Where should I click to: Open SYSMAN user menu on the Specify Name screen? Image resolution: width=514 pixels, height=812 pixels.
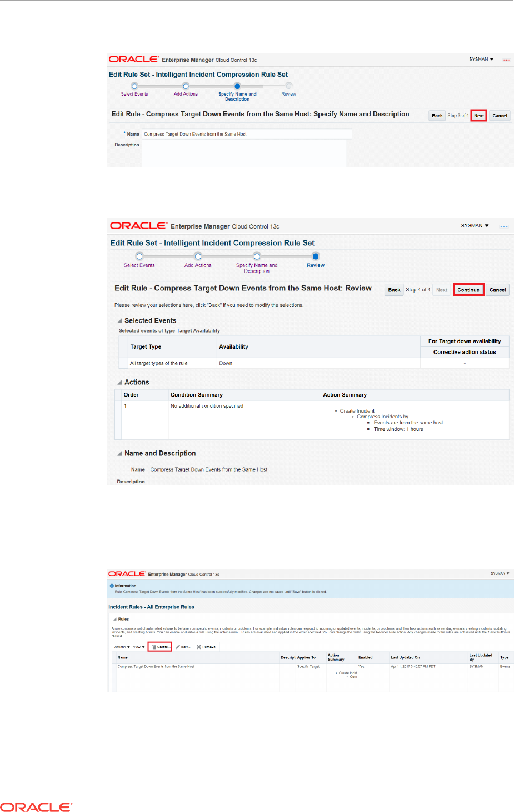tap(481, 59)
